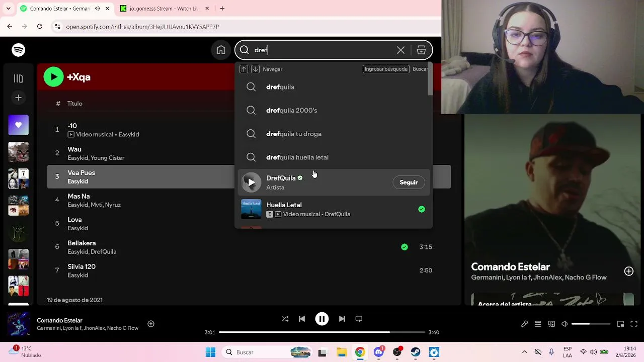
Task: Skip to the next track
Action: [x=342, y=319]
